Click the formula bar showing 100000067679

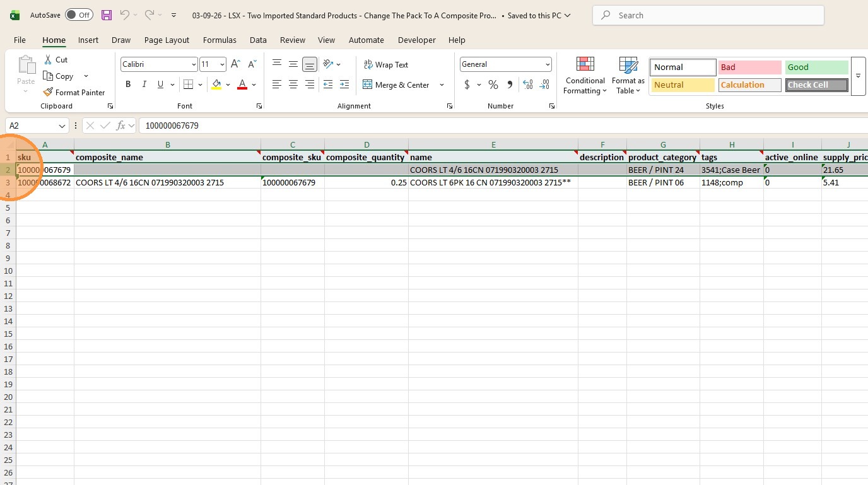coord(503,126)
